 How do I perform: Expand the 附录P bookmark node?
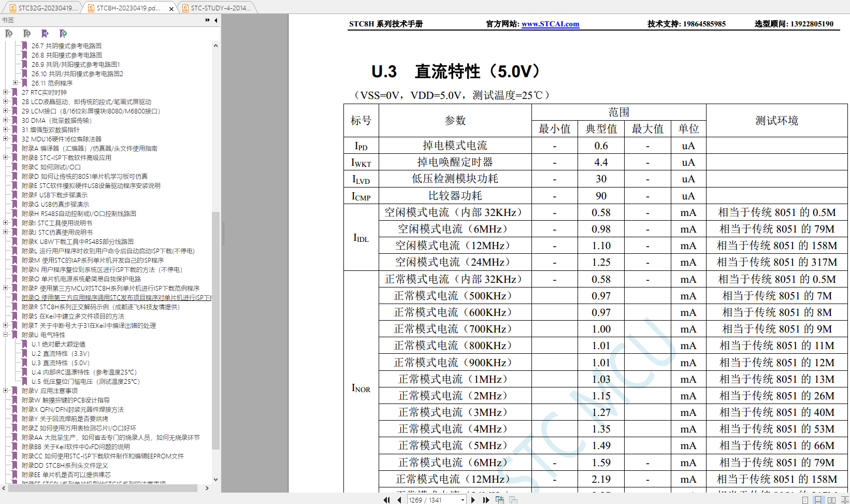pyautogui.click(x=6, y=288)
